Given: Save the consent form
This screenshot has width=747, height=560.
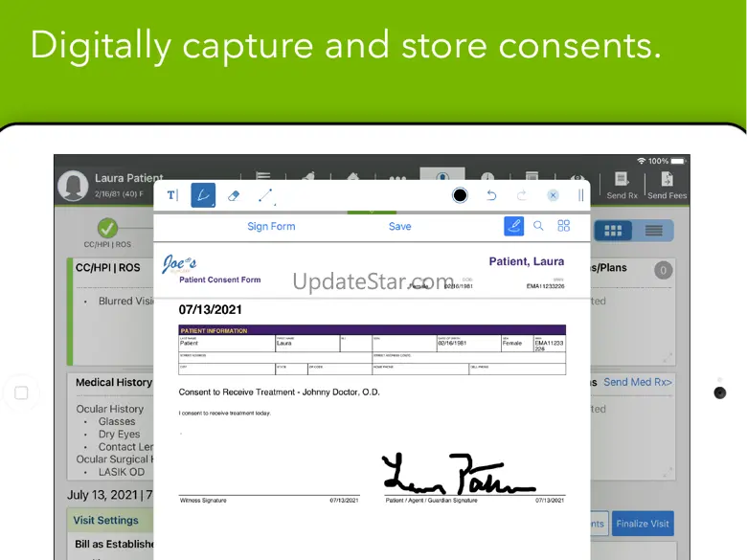Looking at the screenshot, I should (399, 226).
